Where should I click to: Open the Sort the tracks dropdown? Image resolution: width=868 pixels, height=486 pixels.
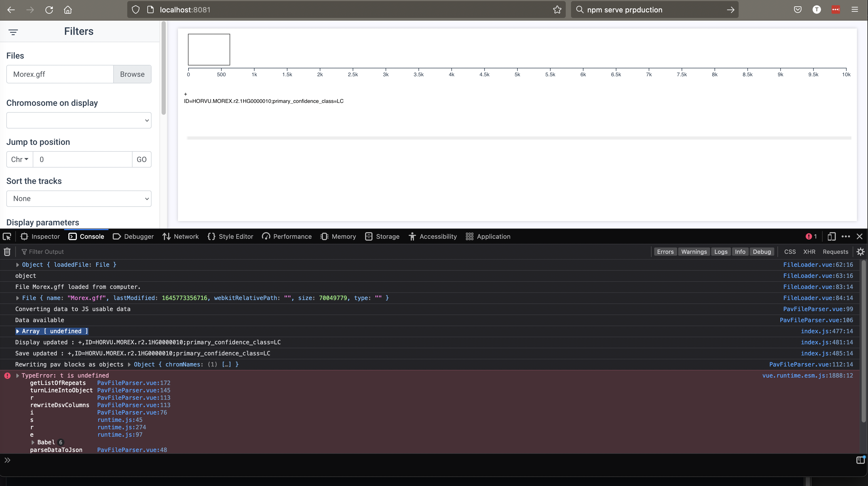pos(79,198)
